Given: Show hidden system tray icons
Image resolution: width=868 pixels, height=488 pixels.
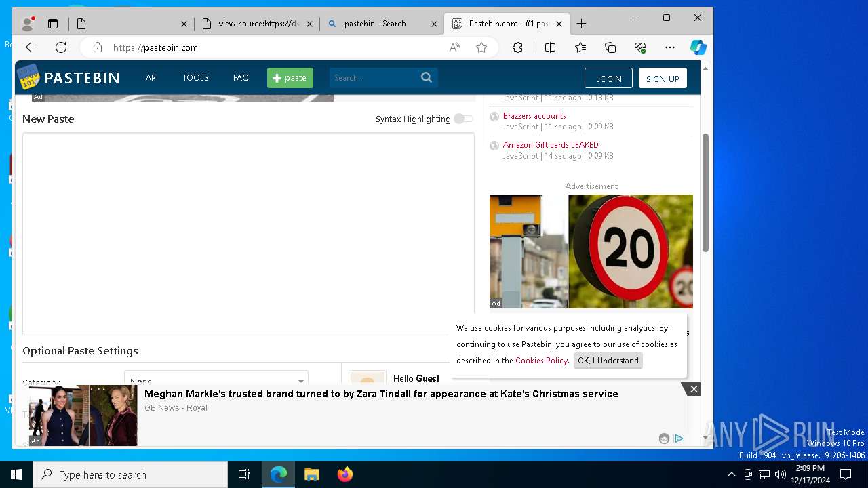Looking at the screenshot, I should click(731, 474).
